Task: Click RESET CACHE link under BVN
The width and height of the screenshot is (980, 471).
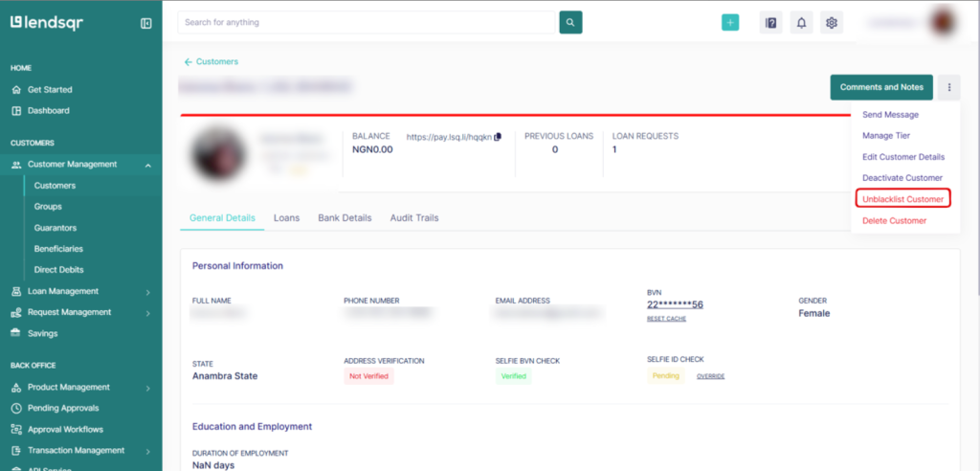Action: [666, 319]
